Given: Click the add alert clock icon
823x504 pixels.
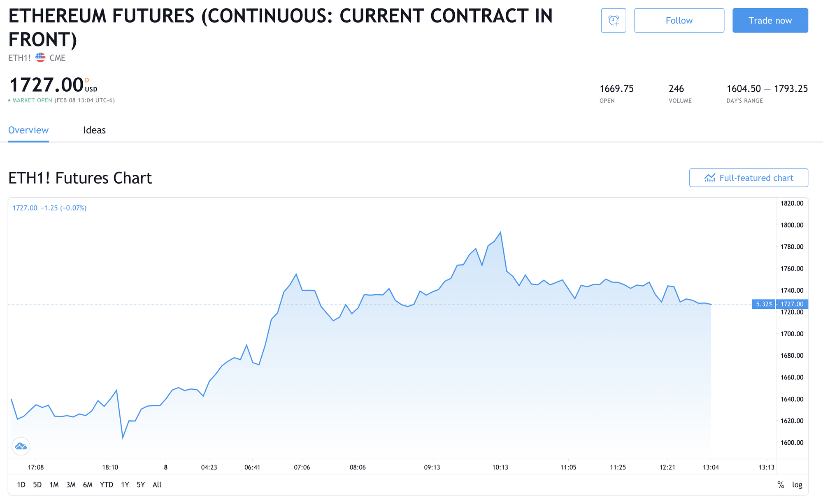Looking at the screenshot, I should (613, 21).
